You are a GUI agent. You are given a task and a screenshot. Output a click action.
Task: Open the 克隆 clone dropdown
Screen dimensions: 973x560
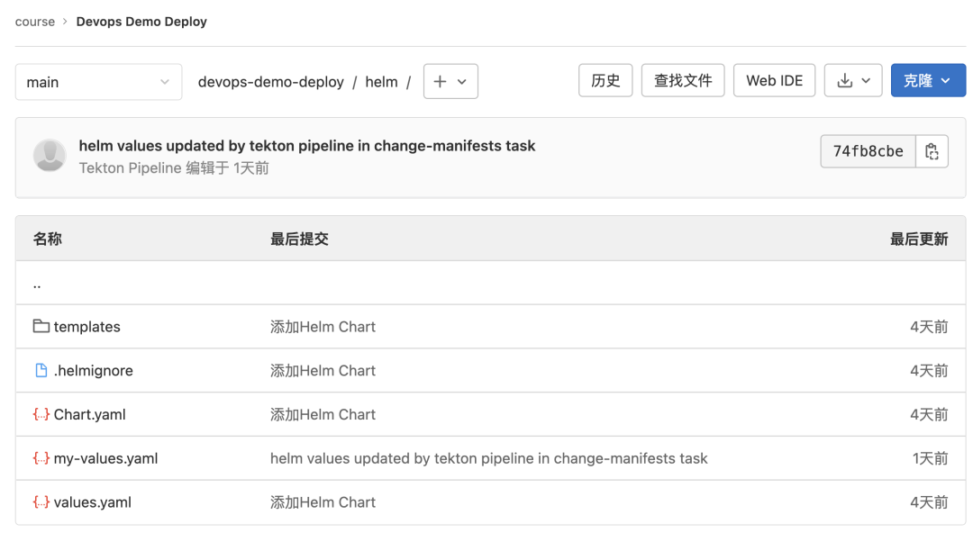tap(928, 80)
